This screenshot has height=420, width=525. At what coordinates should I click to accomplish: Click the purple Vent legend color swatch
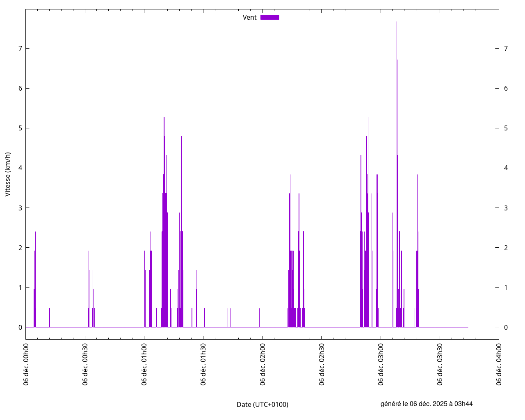269,17
